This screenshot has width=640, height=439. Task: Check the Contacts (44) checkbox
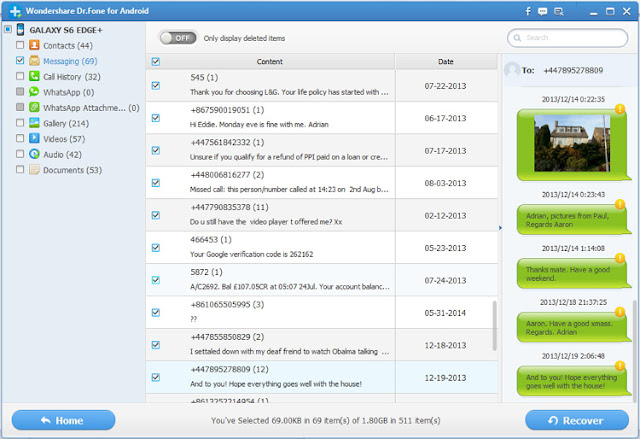20,44
